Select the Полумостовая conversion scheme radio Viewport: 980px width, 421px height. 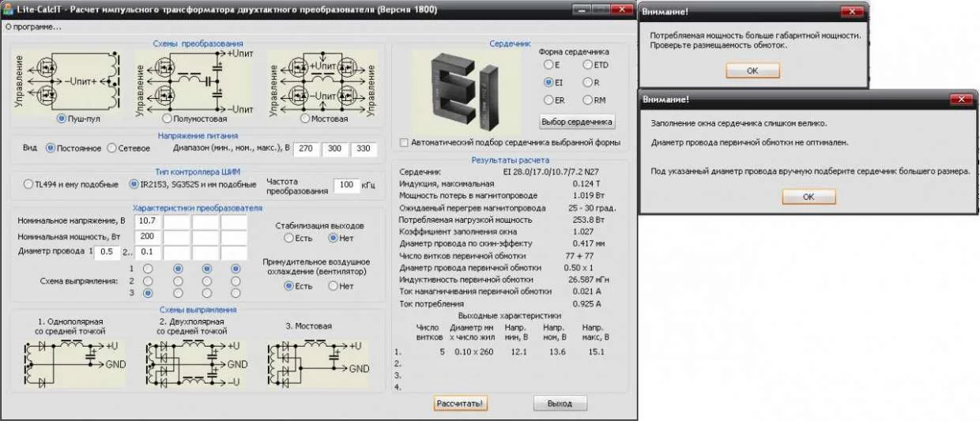click(166, 118)
